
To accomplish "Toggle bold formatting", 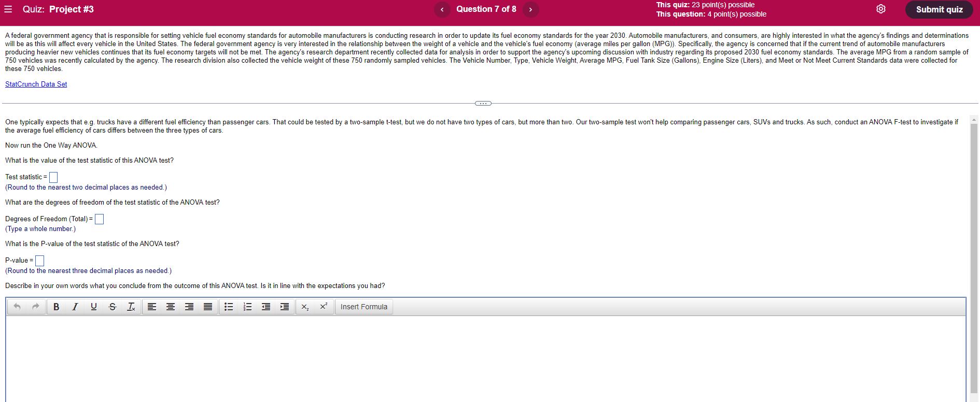I will tap(56, 307).
